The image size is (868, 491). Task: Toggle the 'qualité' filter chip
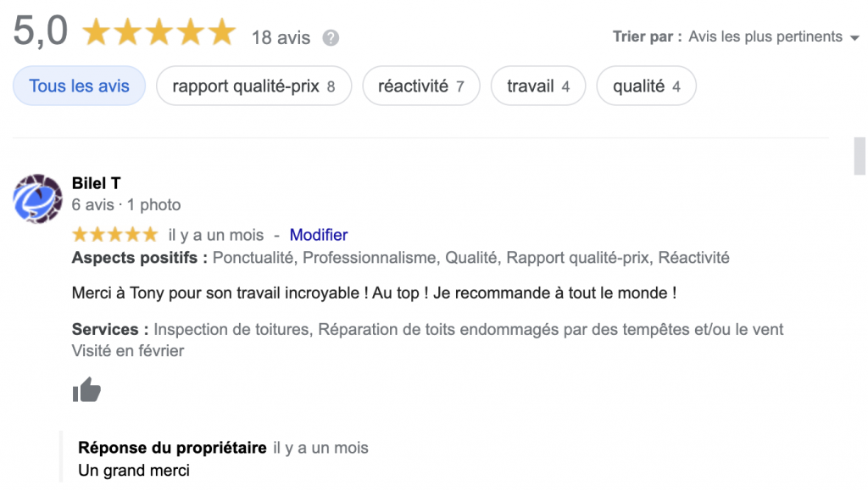pos(646,86)
